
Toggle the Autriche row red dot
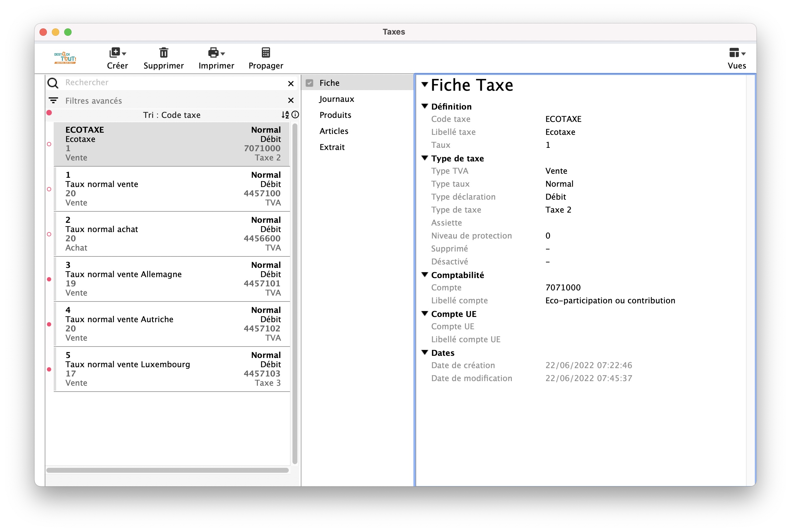(x=49, y=324)
